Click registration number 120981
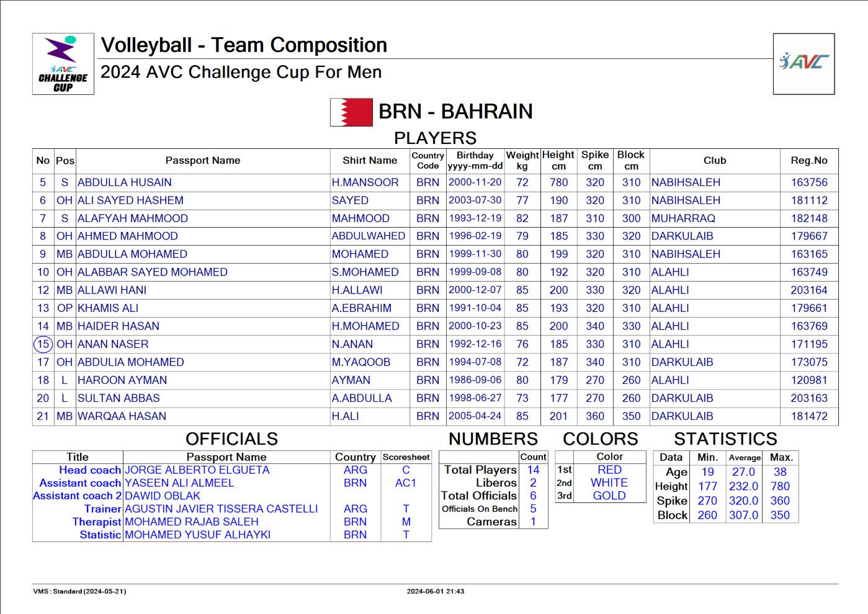The width and height of the screenshot is (868, 614). click(809, 380)
